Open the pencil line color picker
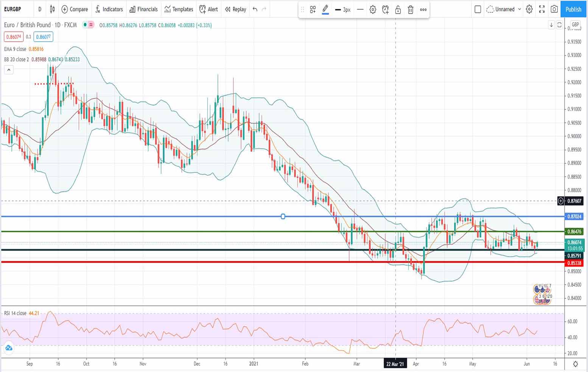 click(x=325, y=10)
